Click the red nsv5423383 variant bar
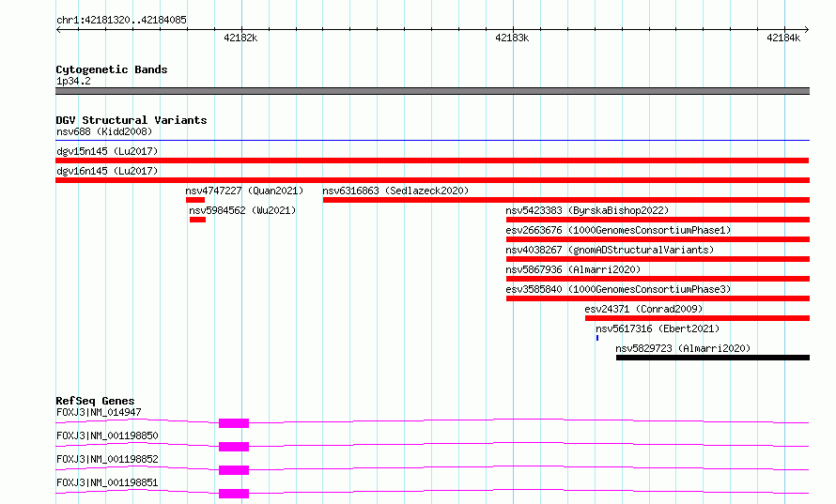The width and height of the screenshot is (836, 504). coord(658,220)
